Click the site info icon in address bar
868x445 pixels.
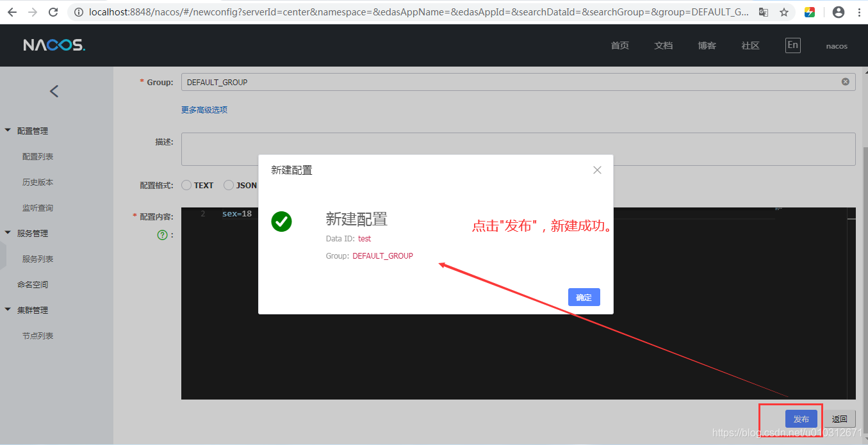pyautogui.click(x=78, y=12)
